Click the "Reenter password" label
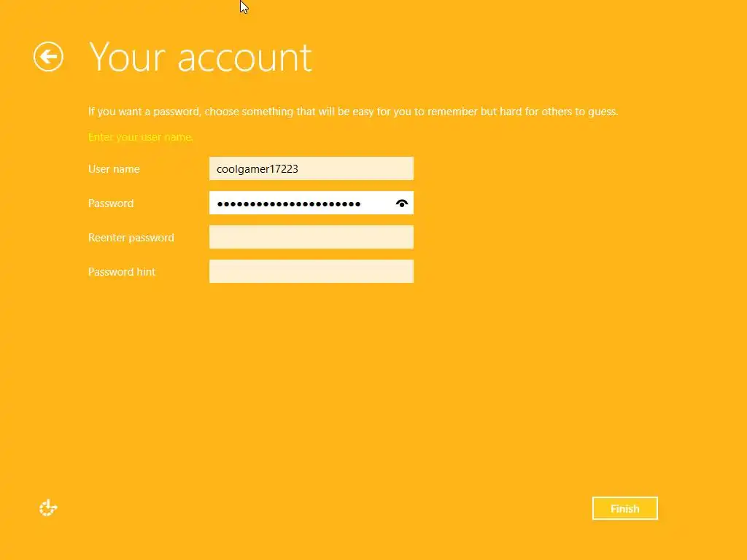This screenshot has height=560, width=747. (131, 238)
